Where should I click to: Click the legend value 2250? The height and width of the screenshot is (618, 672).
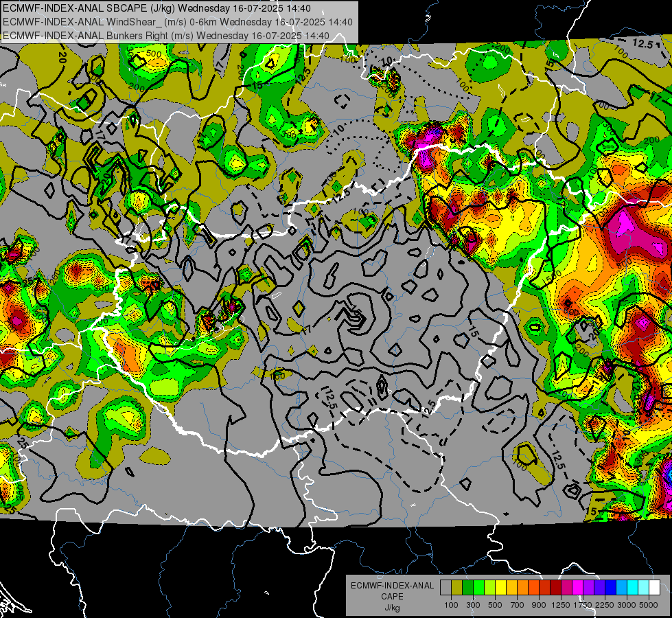click(x=605, y=605)
